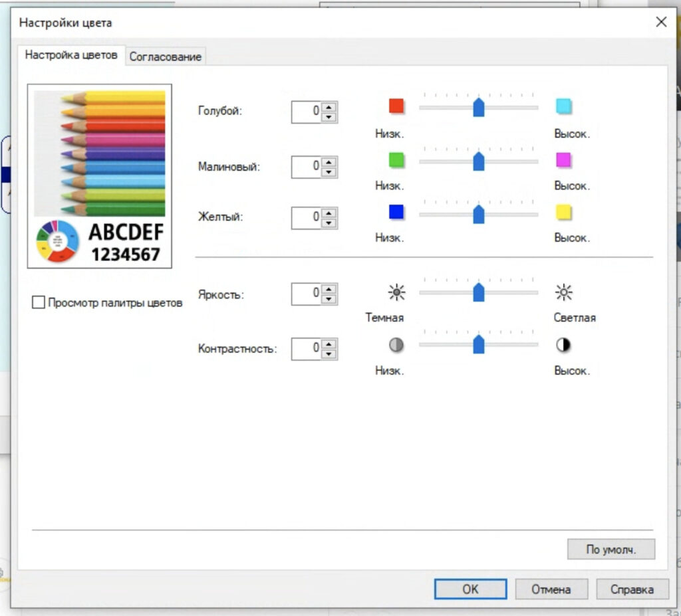
Task: Click the blue low-yellow swatch icon
Action: [x=396, y=212]
